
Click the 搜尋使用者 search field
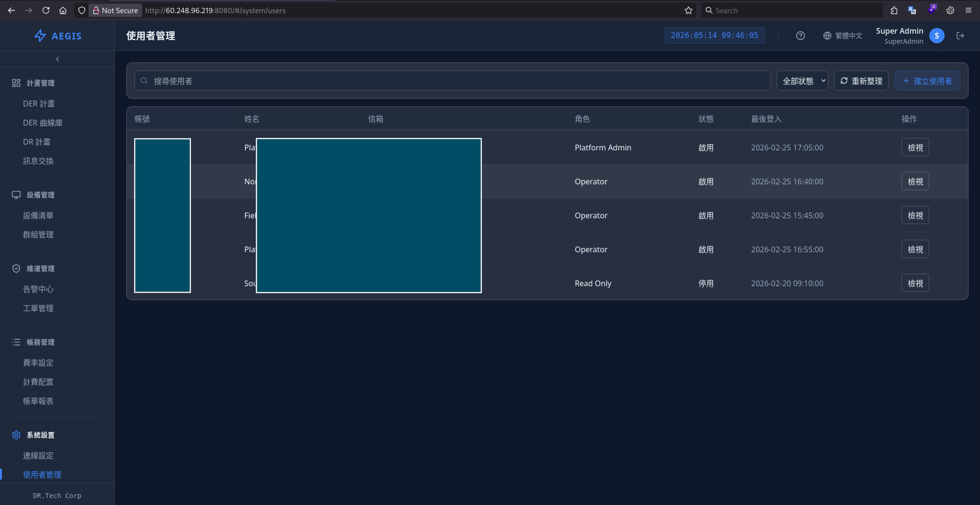coord(452,81)
